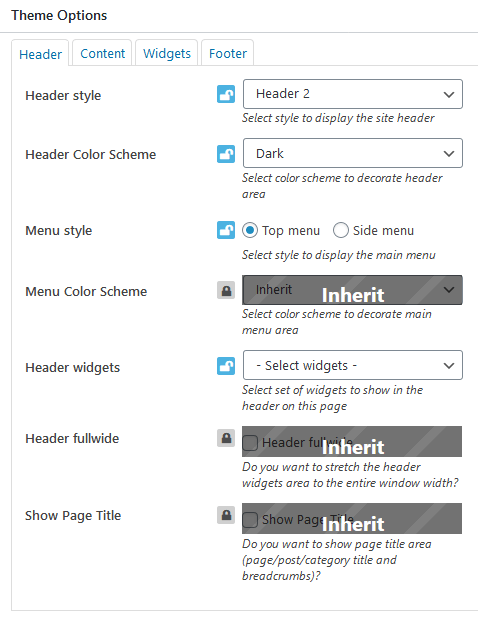Unlock the padlock icon for Show Page Title
The height and width of the screenshot is (621, 478).
point(226,515)
